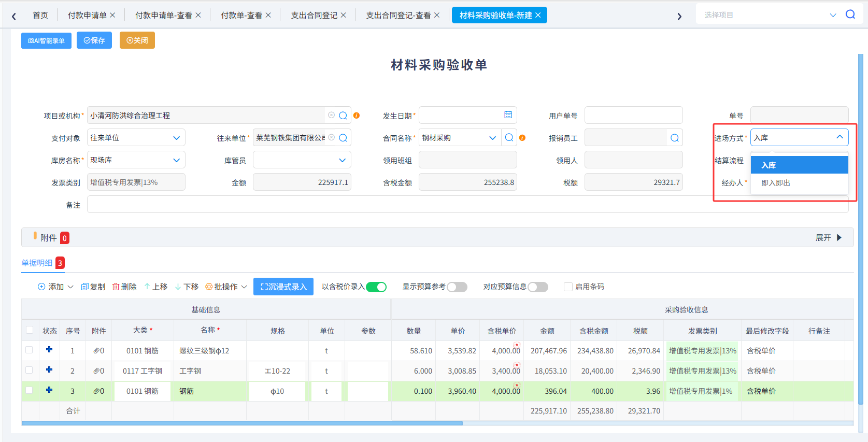868x442 pixels.
Task: Open the 添加 dropdown menu
Action: (x=56, y=287)
